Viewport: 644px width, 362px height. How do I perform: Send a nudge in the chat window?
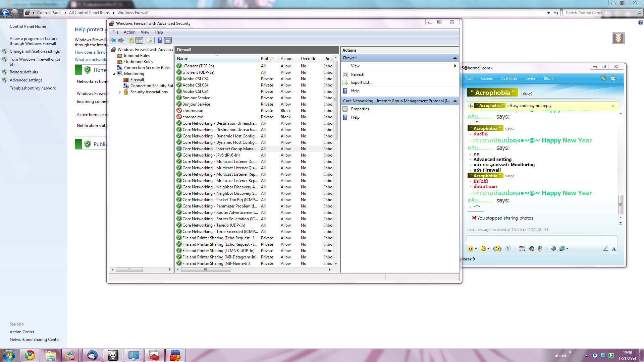[x=497, y=249]
